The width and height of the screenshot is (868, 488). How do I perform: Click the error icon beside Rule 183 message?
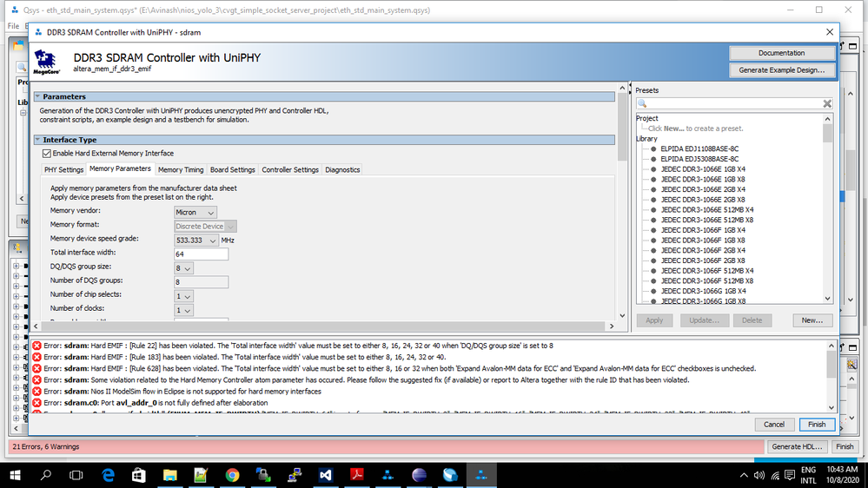click(x=36, y=357)
